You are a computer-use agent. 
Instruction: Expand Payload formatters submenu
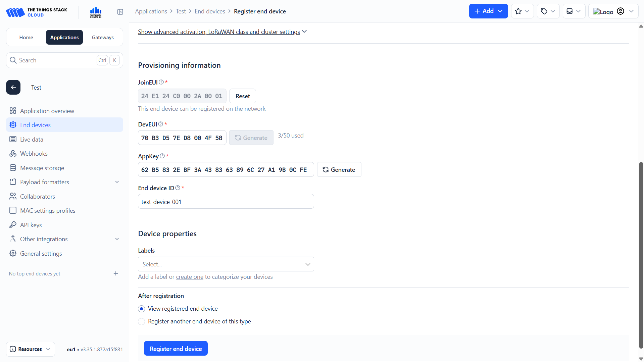117,182
